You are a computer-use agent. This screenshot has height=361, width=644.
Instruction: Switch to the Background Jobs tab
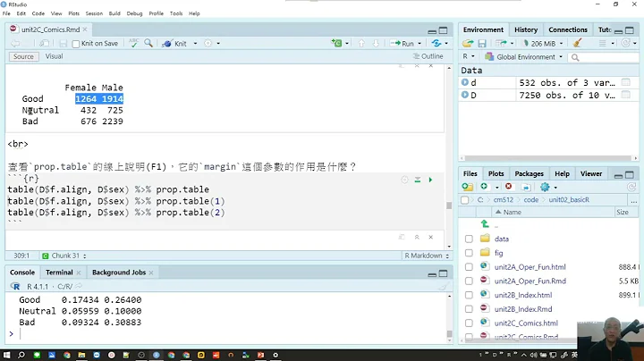[x=119, y=273]
